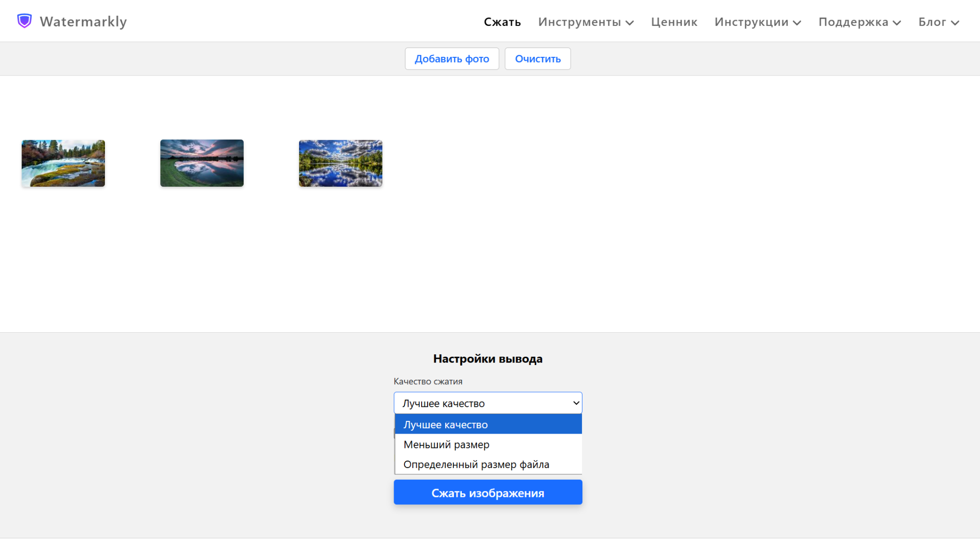Click the Watermarkly shield logo icon

tap(25, 21)
